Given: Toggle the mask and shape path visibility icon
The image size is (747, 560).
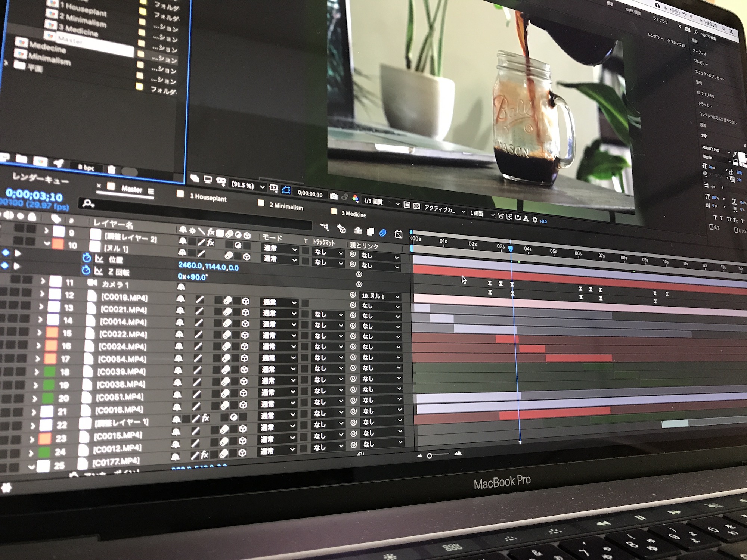Looking at the screenshot, I should pyautogui.click(x=286, y=190).
